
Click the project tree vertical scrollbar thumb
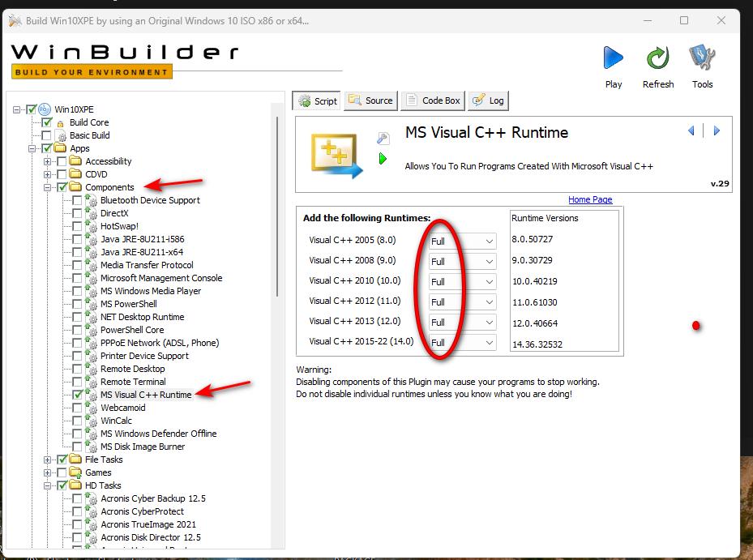pyautogui.click(x=277, y=207)
